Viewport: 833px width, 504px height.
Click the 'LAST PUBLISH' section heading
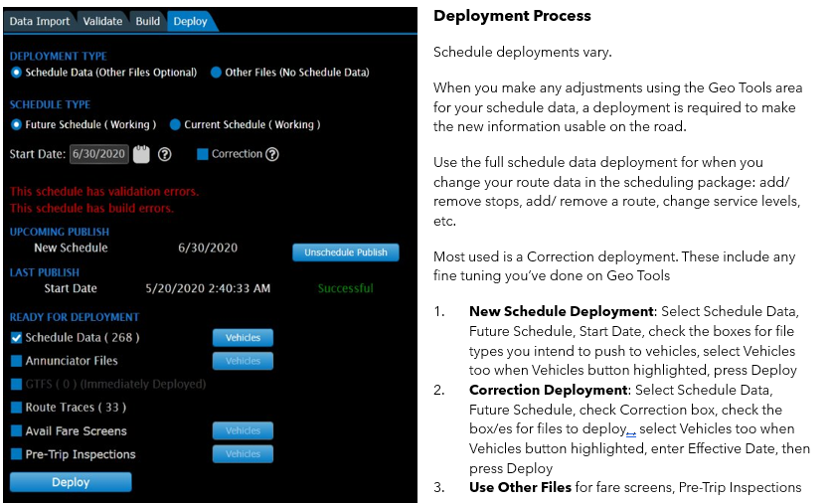45,272
